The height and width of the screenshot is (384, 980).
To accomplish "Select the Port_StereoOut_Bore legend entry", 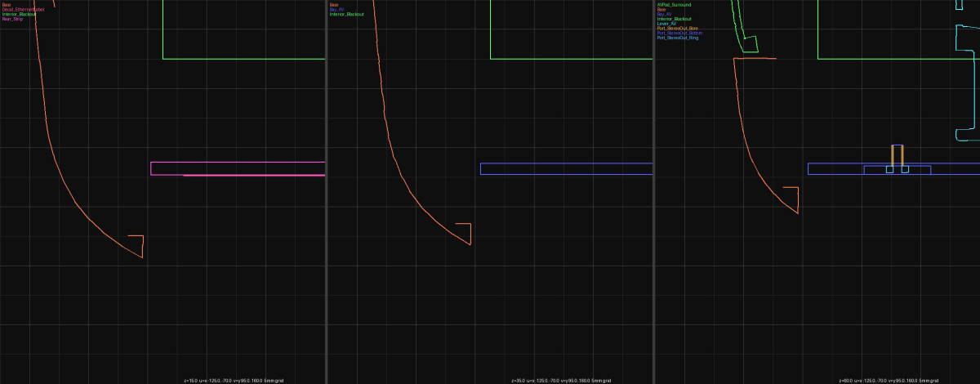I will coord(678,29).
